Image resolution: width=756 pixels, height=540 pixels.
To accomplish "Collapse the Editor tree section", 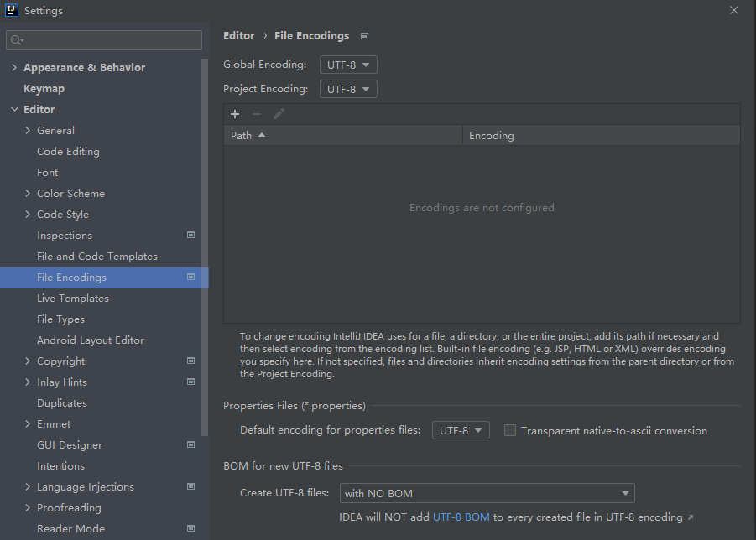I will [x=14, y=109].
